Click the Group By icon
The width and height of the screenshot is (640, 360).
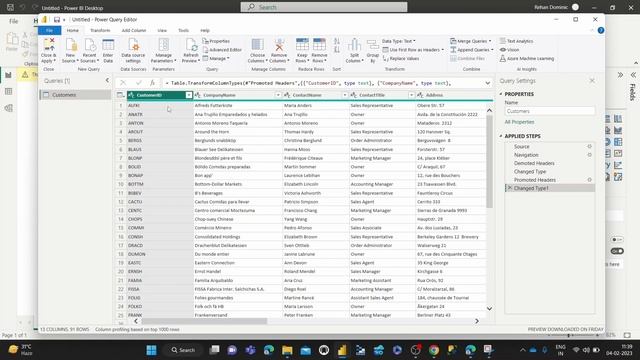(373, 45)
